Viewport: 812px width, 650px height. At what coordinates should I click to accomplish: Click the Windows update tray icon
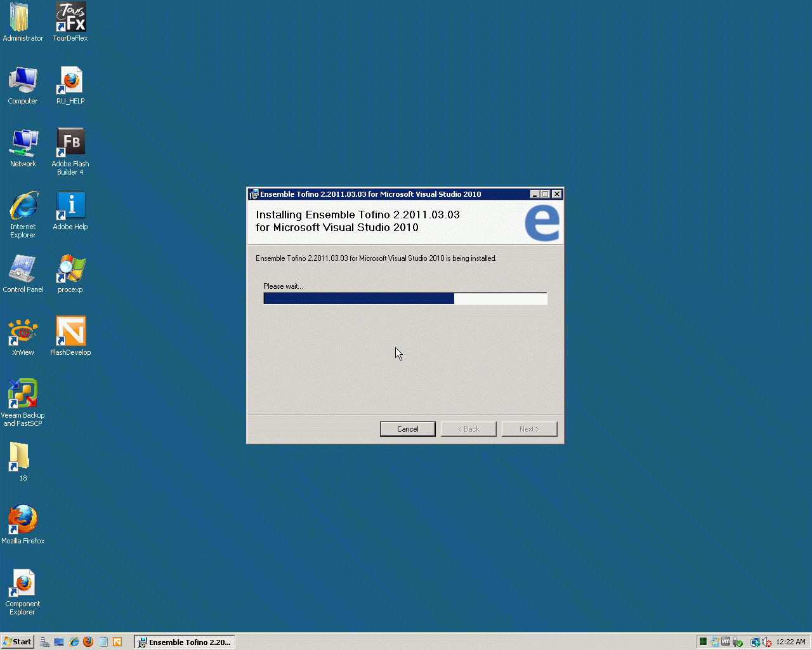[715, 642]
